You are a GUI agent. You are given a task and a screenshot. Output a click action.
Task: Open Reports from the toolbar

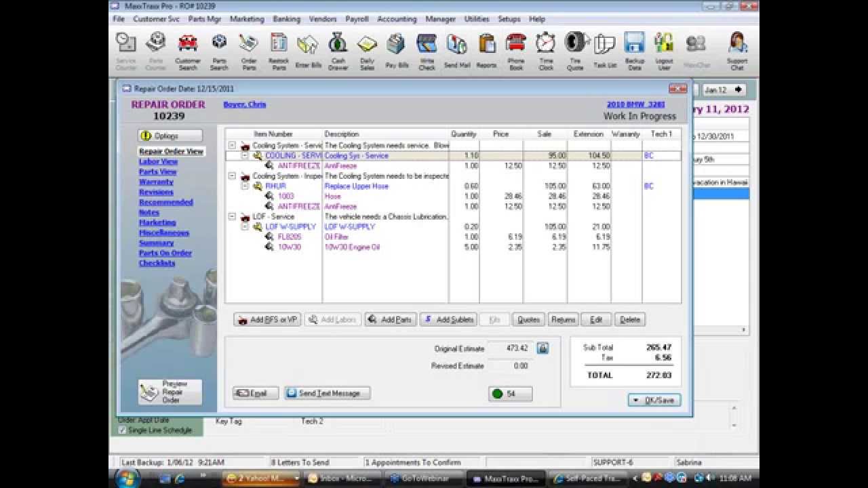tap(486, 51)
